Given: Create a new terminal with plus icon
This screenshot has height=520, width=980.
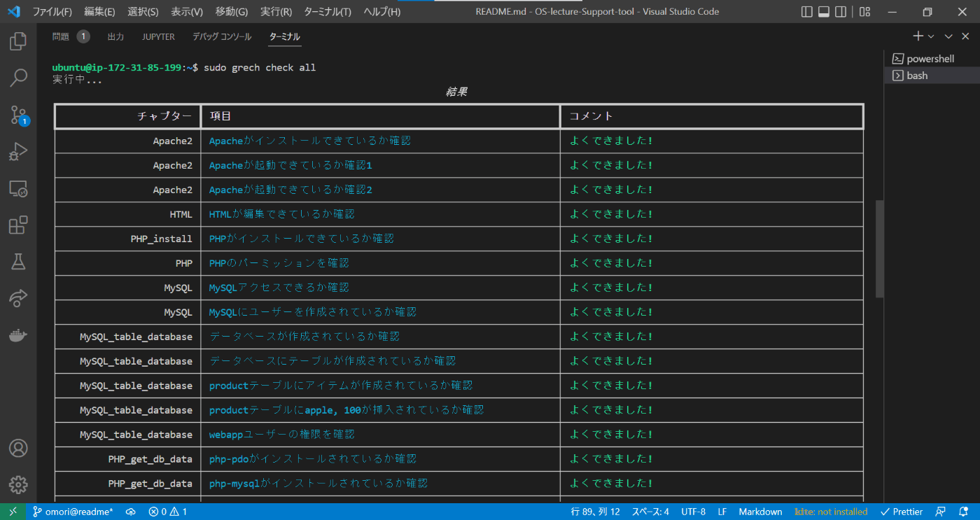Looking at the screenshot, I should 918,36.
